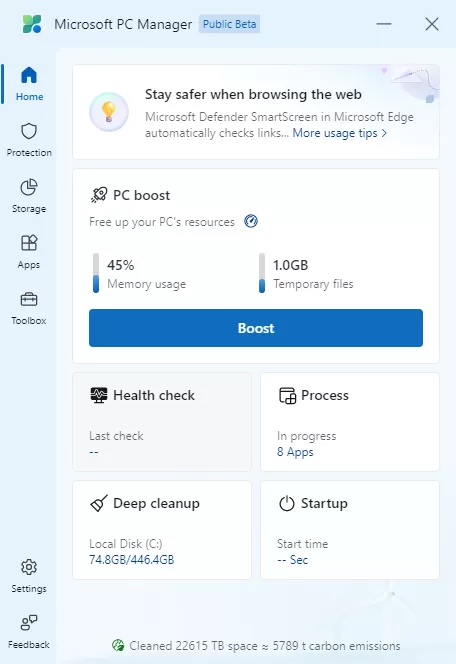Open the Feedback icon in sidebar
The image size is (456, 664).
pos(29,623)
